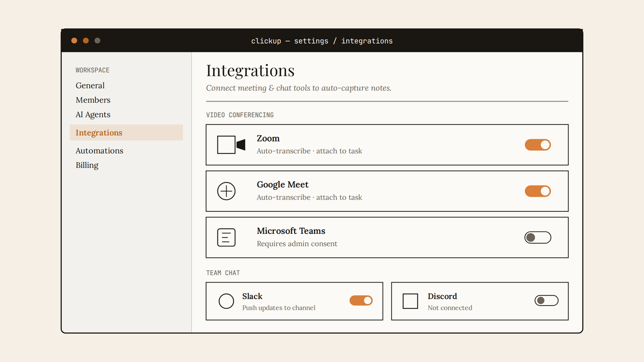Select Integrations in the sidebar

(x=126, y=132)
